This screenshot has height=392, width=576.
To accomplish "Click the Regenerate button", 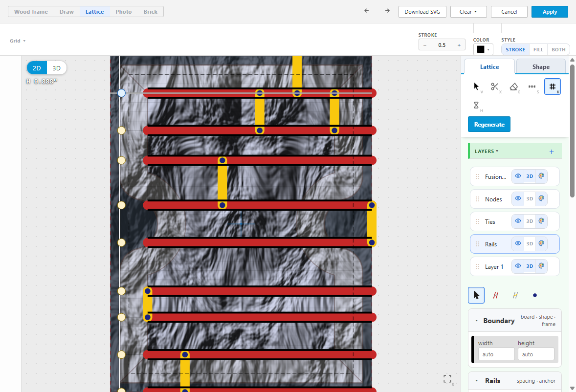I will point(489,125).
